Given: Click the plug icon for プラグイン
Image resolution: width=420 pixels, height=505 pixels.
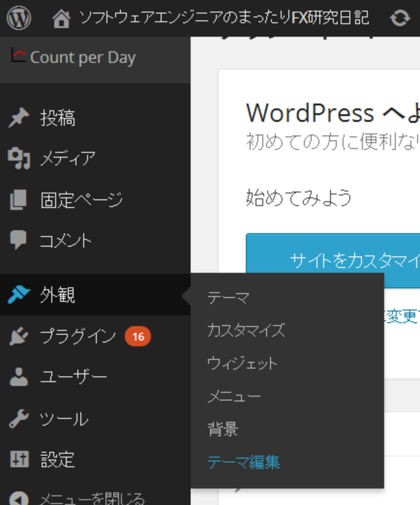Looking at the screenshot, I should (19, 336).
